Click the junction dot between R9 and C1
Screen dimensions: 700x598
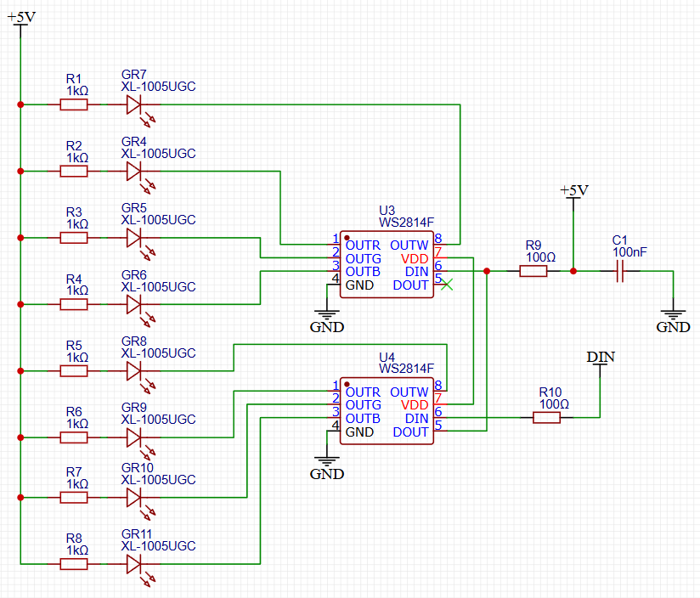(x=574, y=272)
